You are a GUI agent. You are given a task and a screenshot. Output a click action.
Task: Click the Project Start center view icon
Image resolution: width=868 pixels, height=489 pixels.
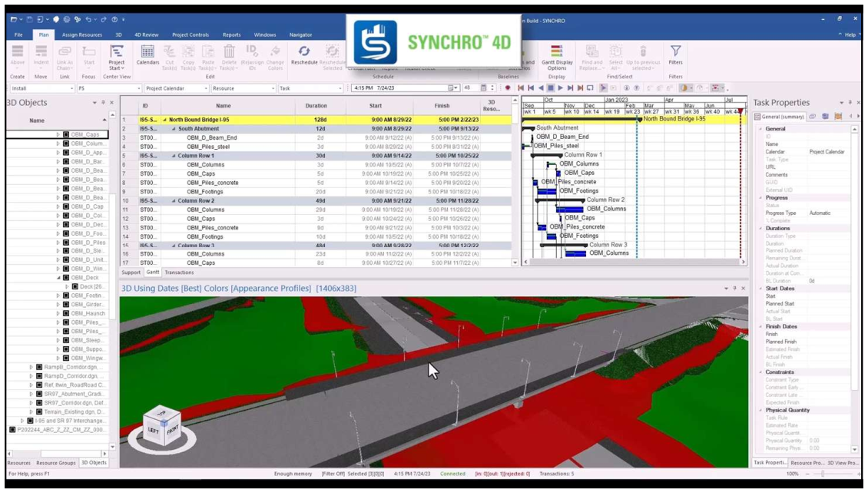coord(116,52)
